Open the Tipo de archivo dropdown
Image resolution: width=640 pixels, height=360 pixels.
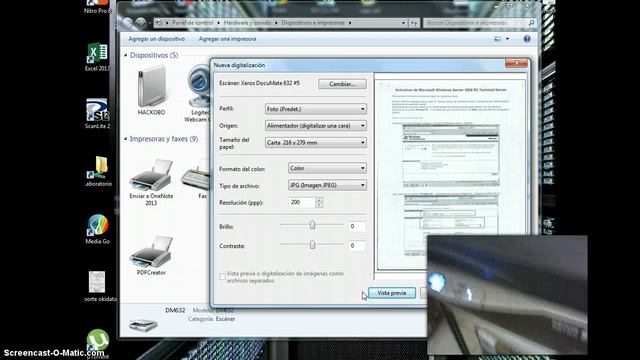pyautogui.click(x=327, y=185)
